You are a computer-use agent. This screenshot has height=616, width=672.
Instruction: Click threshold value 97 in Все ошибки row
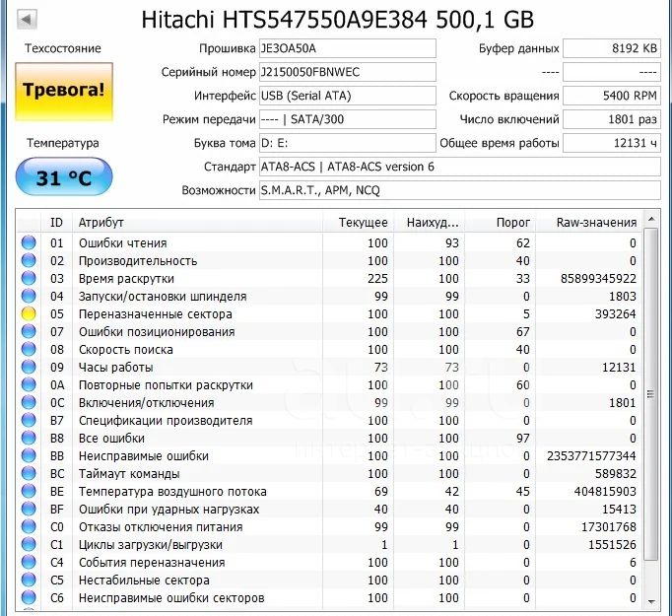click(522, 439)
